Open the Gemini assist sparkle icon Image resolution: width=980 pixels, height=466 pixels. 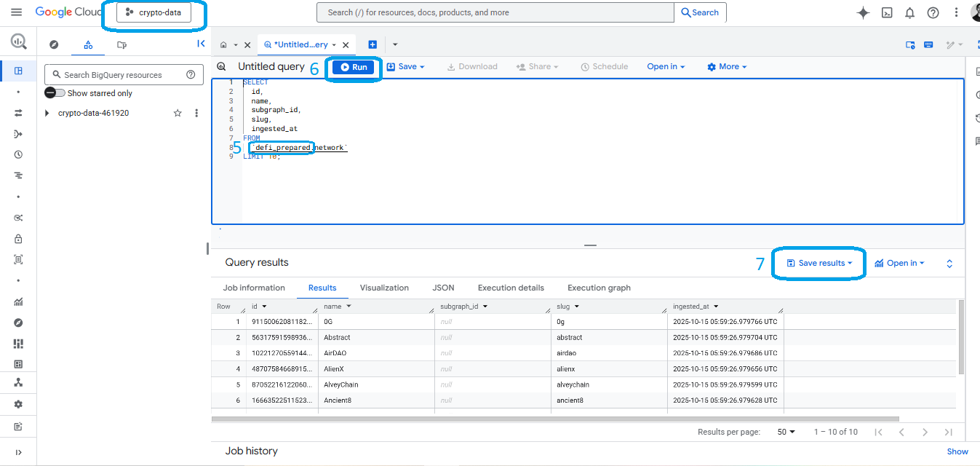[x=862, y=12]
